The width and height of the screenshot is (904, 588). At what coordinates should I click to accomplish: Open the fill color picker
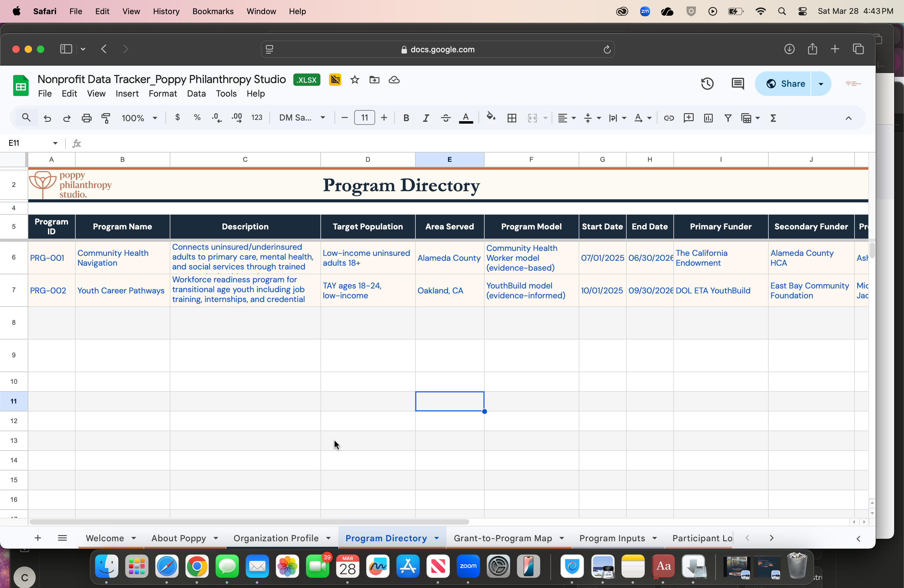click(x=491, y=117)
